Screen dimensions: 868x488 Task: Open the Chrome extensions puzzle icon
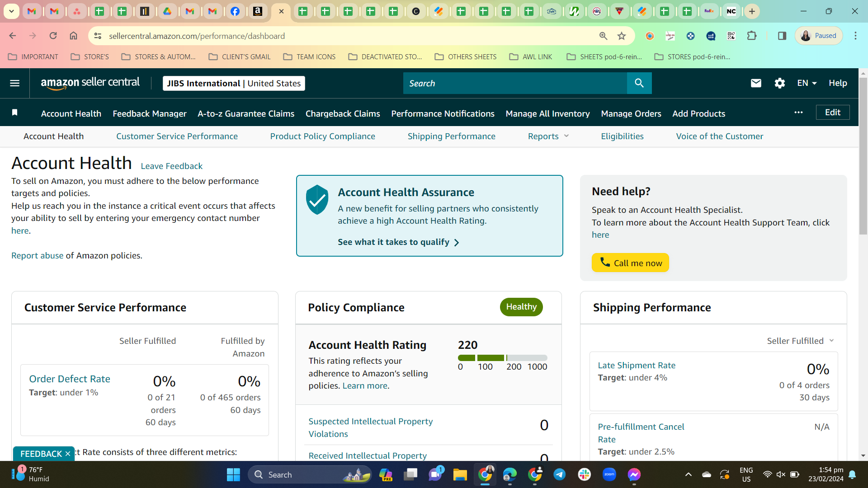click(x=752, y=36)
